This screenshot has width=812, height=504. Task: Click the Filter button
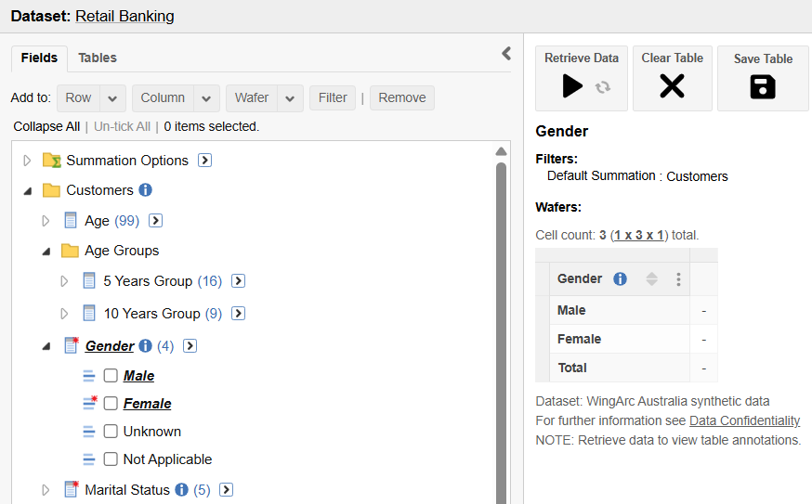click(333, 98)
